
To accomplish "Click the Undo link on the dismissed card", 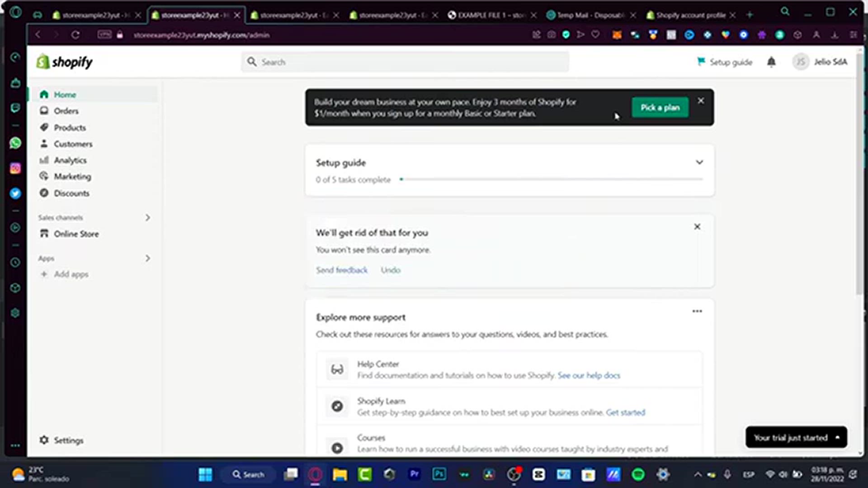I will pyautogui.click(x=390, y=270).
